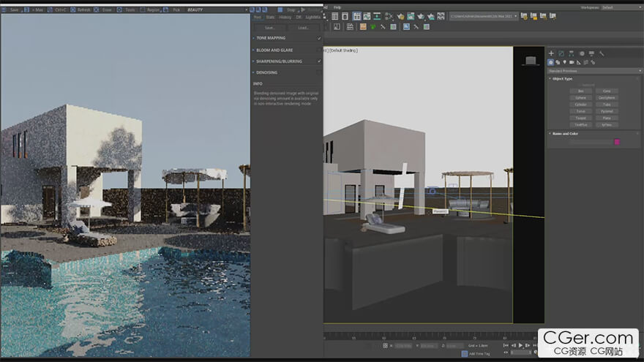
Task: Open the Rendered Frame Window icon
Action: point(411,16)
